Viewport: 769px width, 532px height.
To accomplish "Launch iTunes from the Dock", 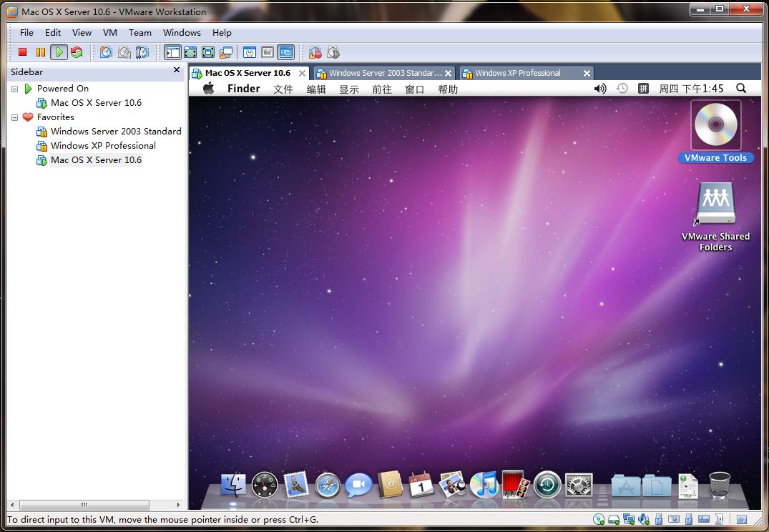I will (x=484, y=484).
